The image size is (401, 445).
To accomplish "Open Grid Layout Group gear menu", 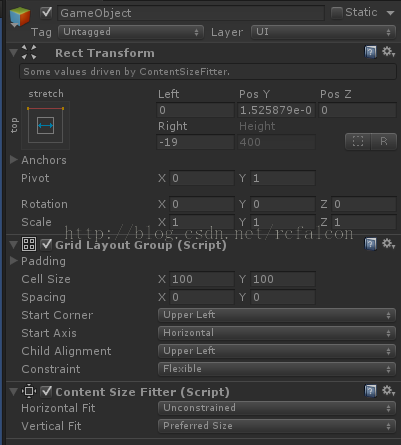I will pyautogui.click(x=388, y=244).
